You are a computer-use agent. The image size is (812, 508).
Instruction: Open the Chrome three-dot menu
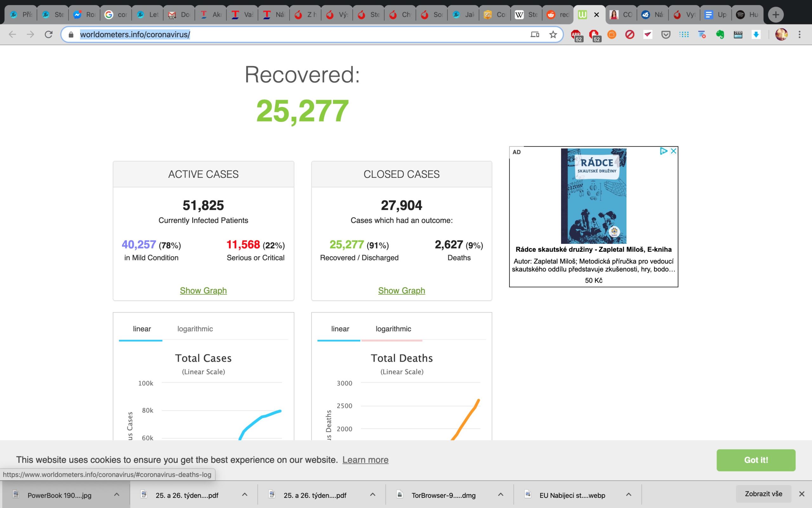click(800, 34)
